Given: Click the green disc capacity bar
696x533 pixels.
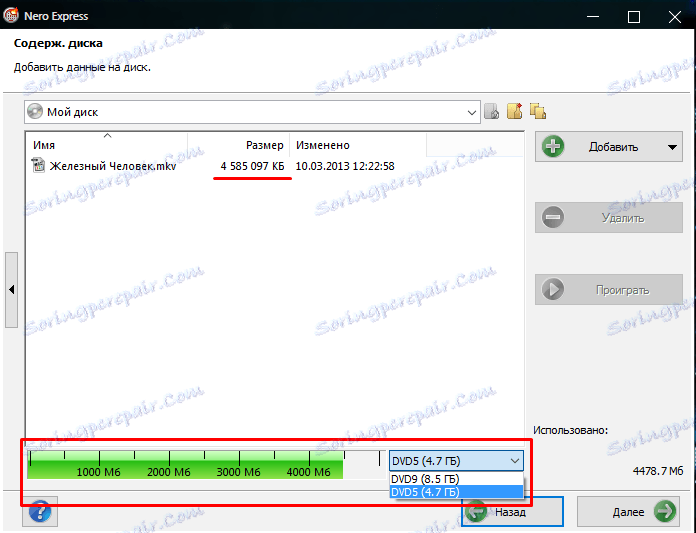Looking at the screenshot, I should coord(185,464).
